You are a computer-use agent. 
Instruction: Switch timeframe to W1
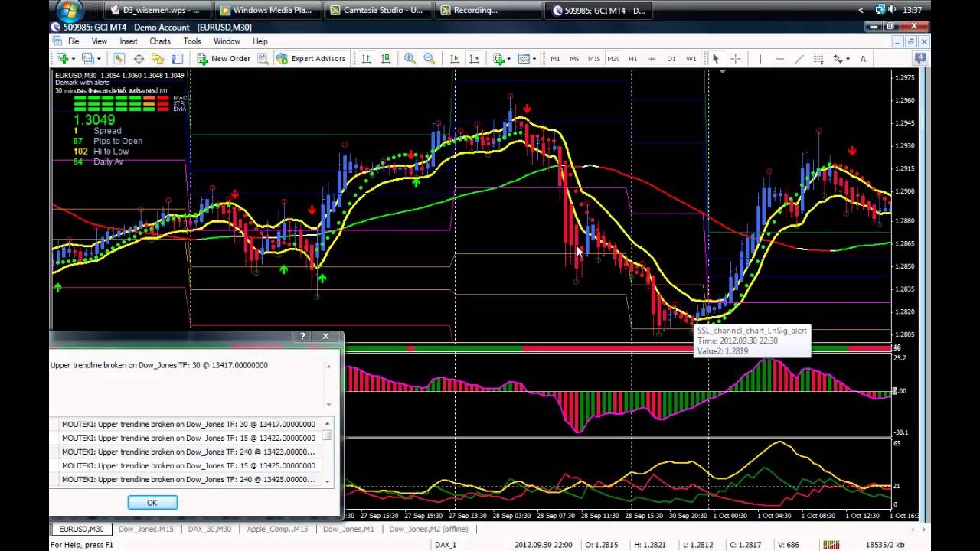pos(691,59)
